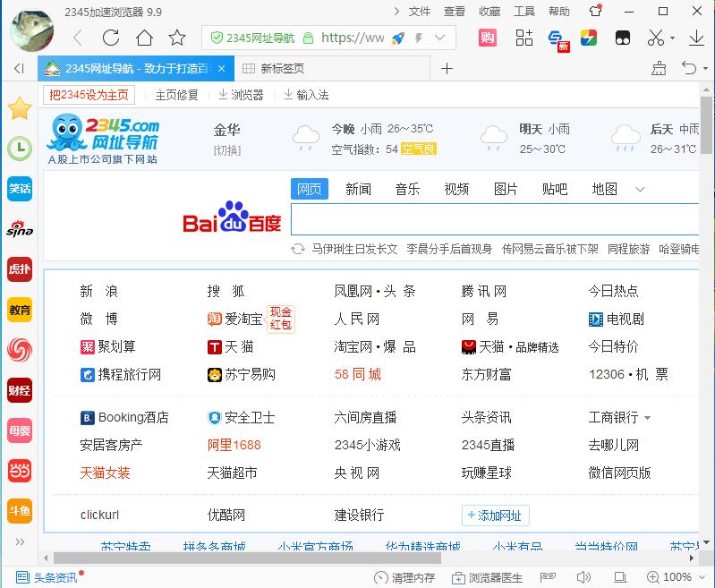
Task: Open the red shopping 购 icon
Action: [x=488, y=38]
